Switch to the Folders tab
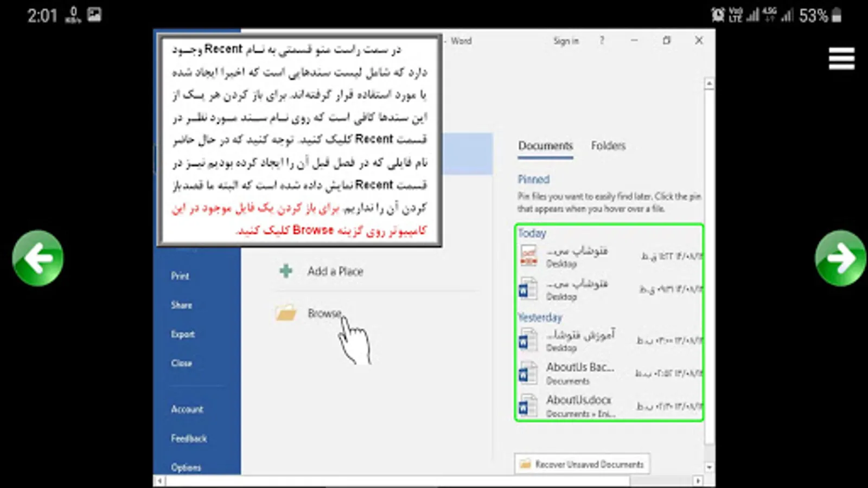 [x=608, y=146]
